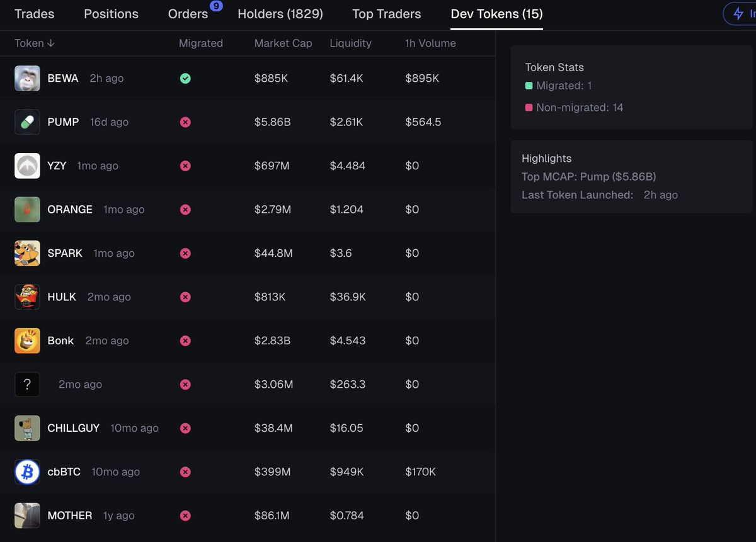Open the cbBTC bitcoin logo icon
This screenshot has height=542, width=756.
click(27, 472)
